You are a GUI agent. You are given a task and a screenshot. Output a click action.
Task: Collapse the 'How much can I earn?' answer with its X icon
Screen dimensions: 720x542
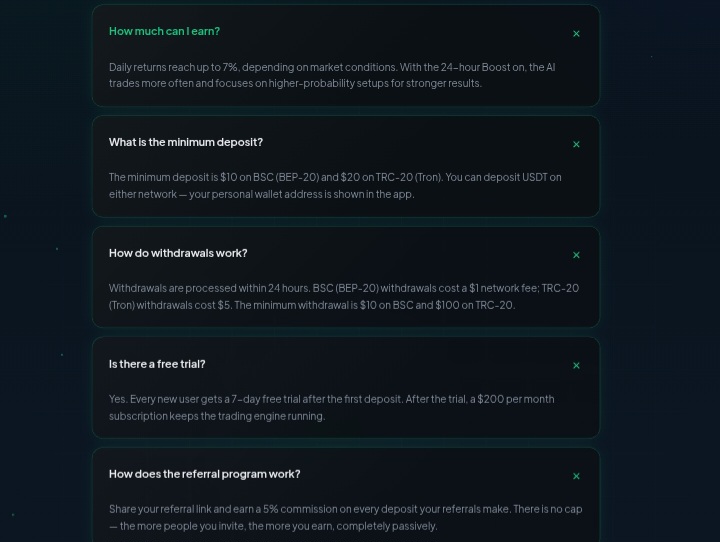576,34
